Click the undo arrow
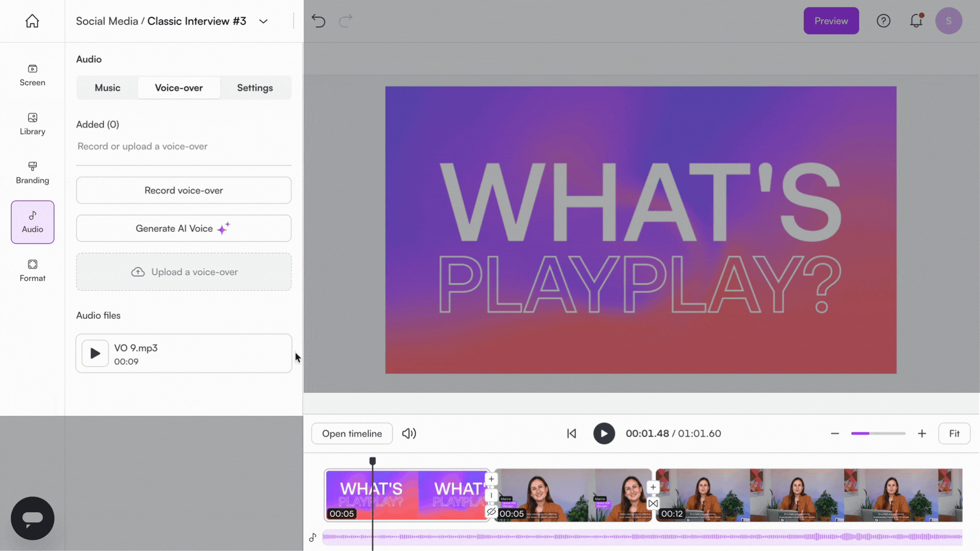 (x=318, y=21)
